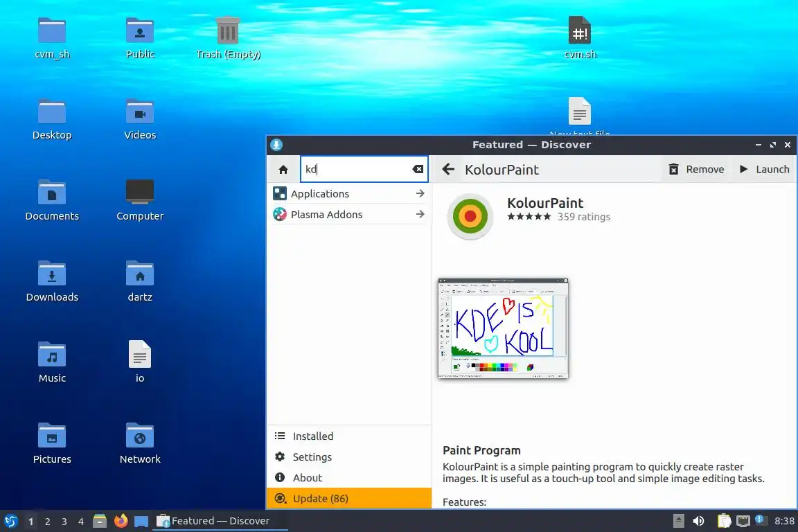Open the application menu in the taskbar
The height and width of the screenshot is (532, 798).
click(x=10, y=521)
